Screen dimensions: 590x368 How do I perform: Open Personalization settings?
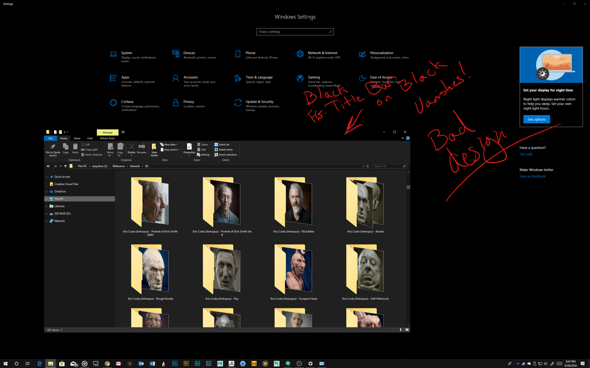click(x=384, y=55)
